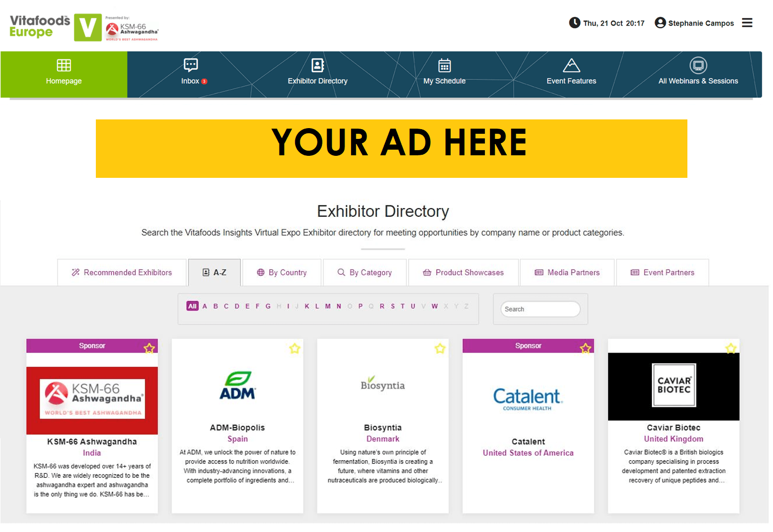
Task: Favorite ADM-Biopolis with star icon
Action: pyautogui.click(x=295, y=349)
